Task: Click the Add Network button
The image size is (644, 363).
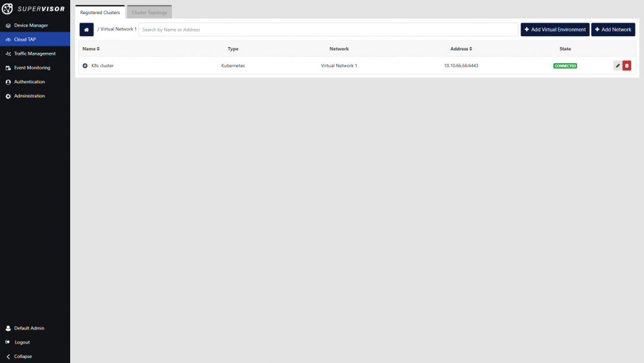Action: [x=612, y=30]
